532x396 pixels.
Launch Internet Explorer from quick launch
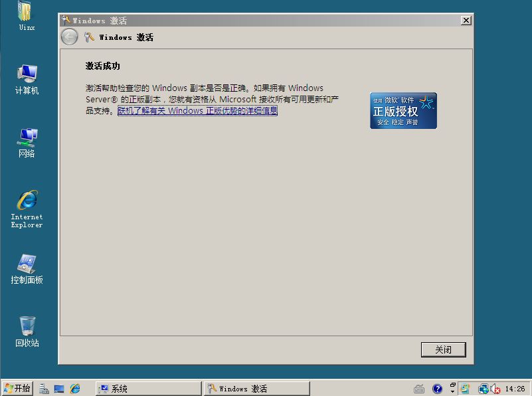click(74, 389)
